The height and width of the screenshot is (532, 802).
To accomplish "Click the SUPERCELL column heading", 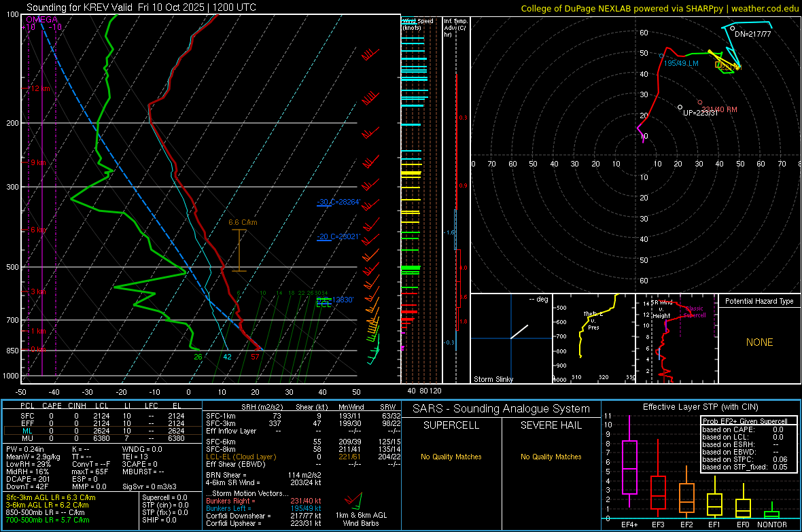I will (451, 425).
